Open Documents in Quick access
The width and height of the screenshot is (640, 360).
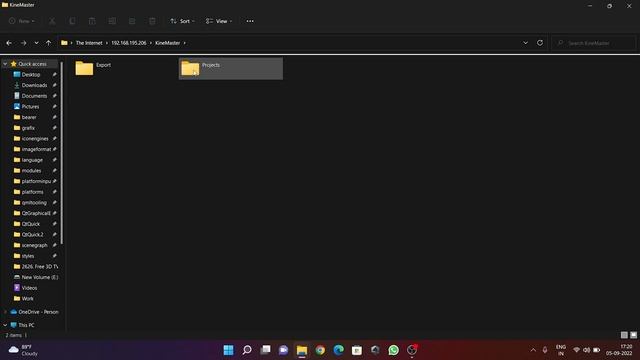point(34,96)
